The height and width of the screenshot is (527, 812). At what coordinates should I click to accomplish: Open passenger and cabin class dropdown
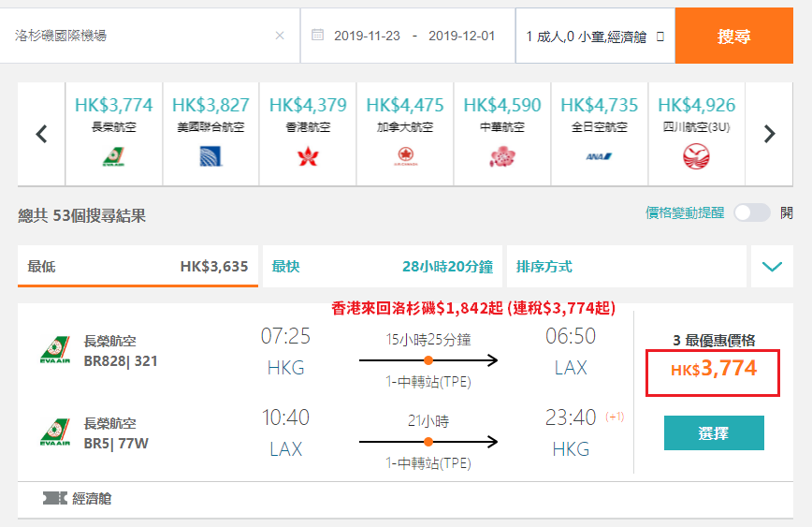tap(595, 37)
